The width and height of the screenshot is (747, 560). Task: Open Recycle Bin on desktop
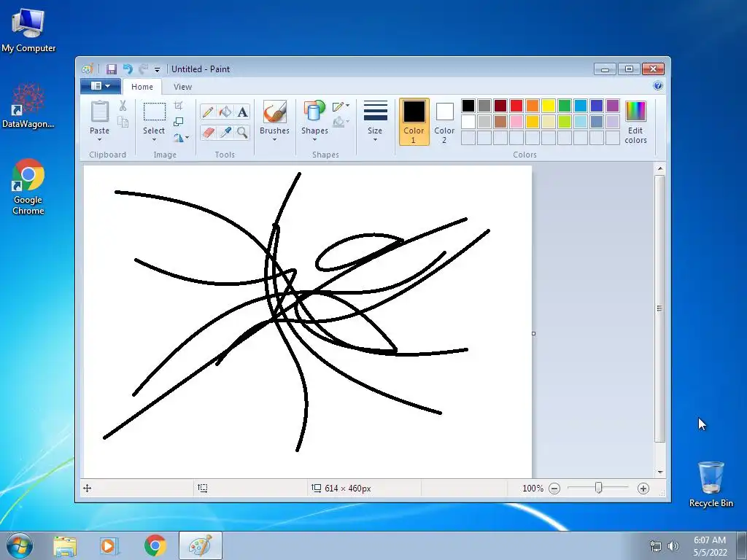coord(711,484)
